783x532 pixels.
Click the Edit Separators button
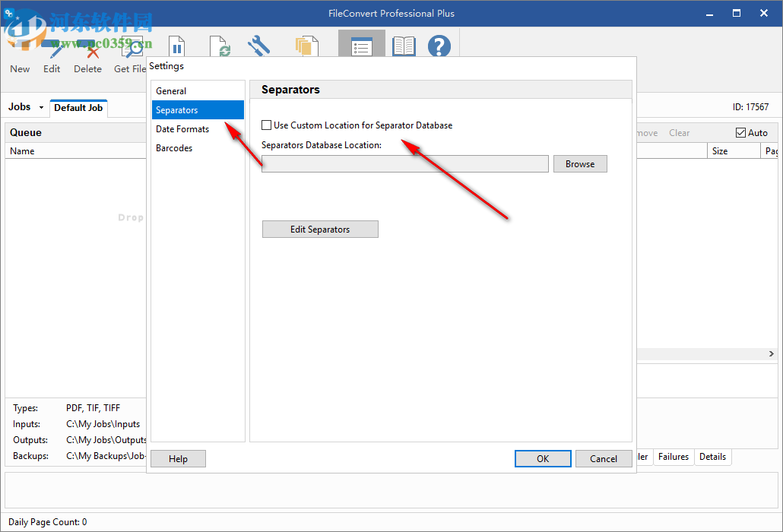coord(320,229)
